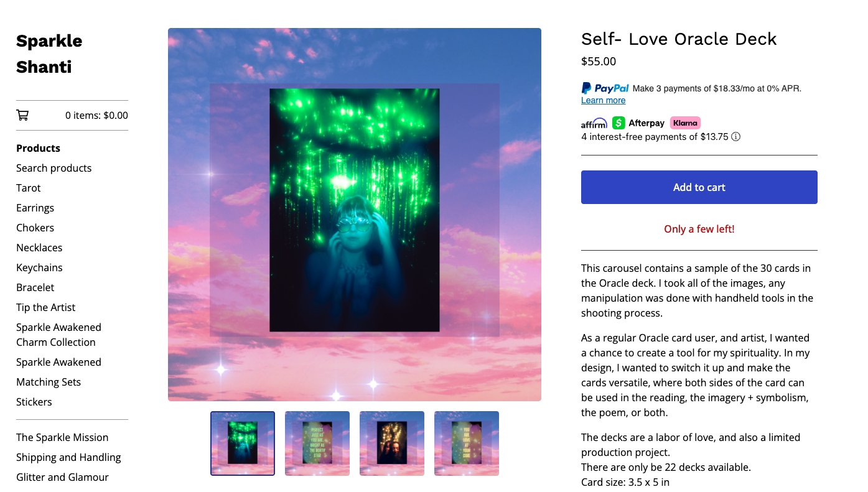This screenshot has height=492, width=868.
Task: Click the green Afterpay cash icon
Action: (x=618, y=123)
